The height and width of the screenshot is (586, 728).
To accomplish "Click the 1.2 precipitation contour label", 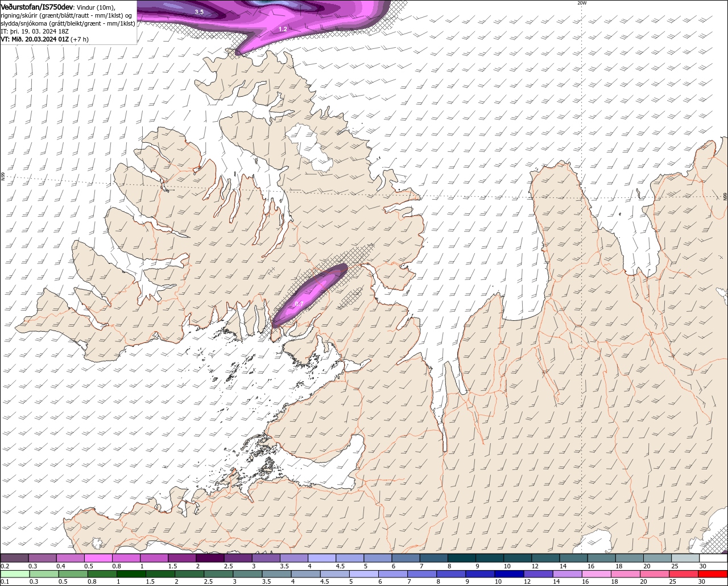I will pos(283,28).
